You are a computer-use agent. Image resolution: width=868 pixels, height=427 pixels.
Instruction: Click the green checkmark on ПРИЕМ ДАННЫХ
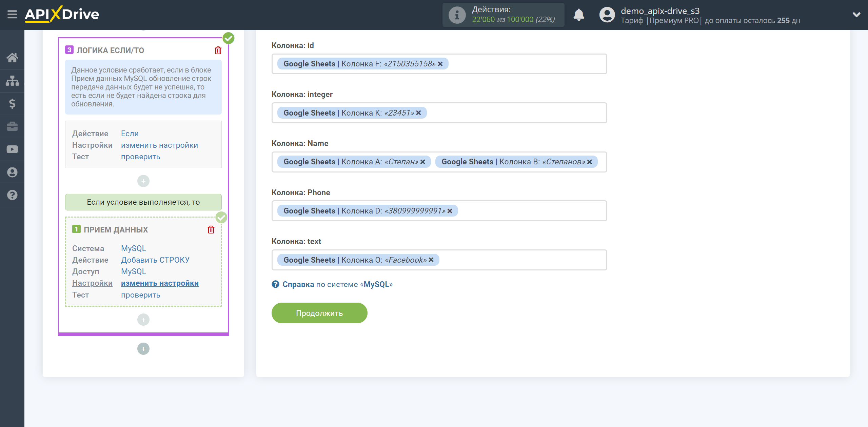[x=221, y=218]
